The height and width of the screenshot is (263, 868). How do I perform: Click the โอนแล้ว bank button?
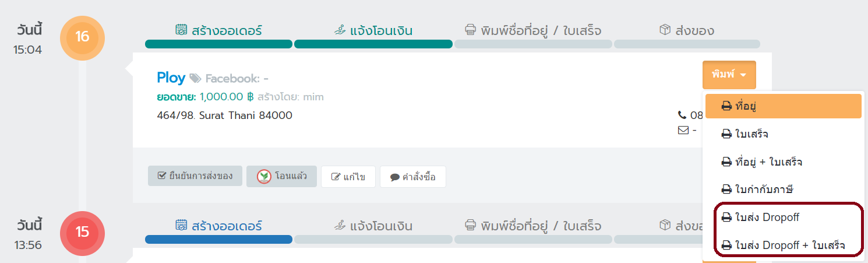(x=281, y=177)
